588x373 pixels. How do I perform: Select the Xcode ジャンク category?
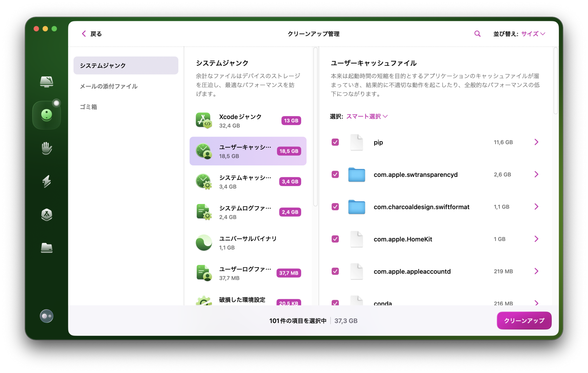coord(248,121)
